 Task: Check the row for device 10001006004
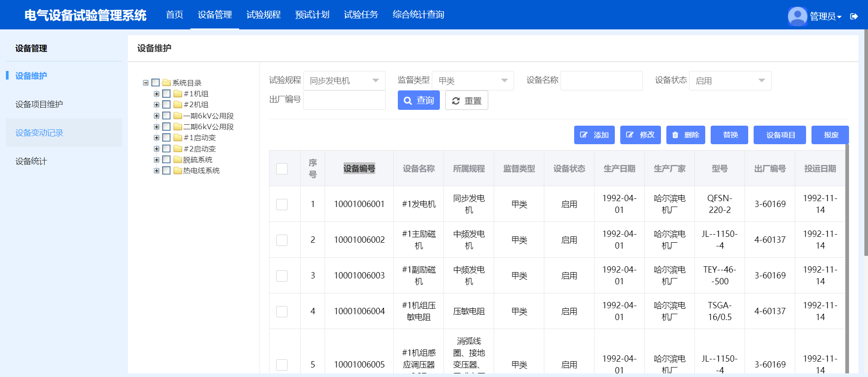[x=282, y=311]
